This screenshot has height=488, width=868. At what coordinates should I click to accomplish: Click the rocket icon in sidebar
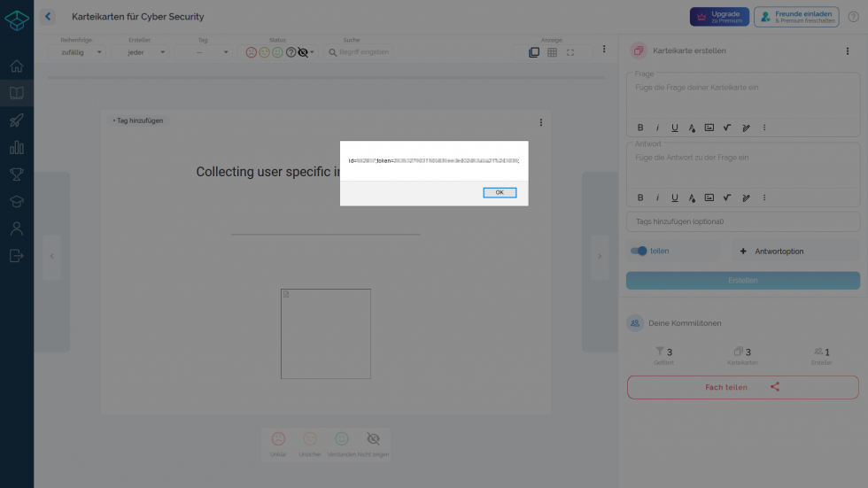tap(17, 120)
